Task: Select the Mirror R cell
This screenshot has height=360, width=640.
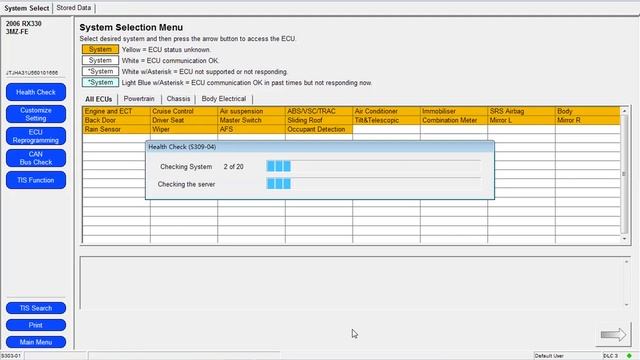Action: (588, 120)
